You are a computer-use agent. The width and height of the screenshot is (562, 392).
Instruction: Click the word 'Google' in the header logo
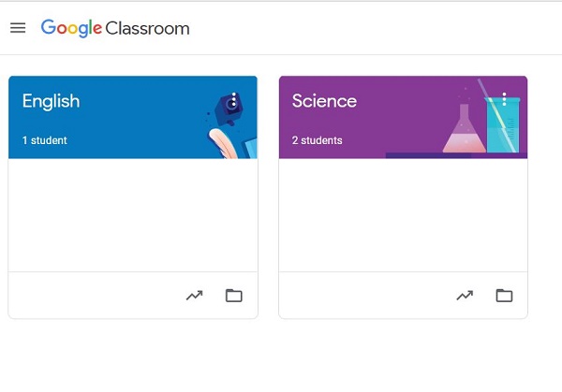pyautogui.click(x=71, y=28)
